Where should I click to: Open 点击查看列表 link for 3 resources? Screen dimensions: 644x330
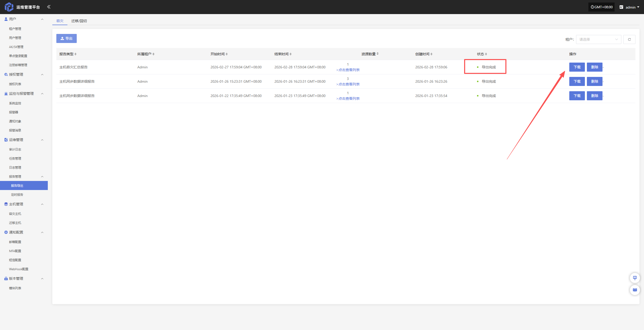point(348,84)
